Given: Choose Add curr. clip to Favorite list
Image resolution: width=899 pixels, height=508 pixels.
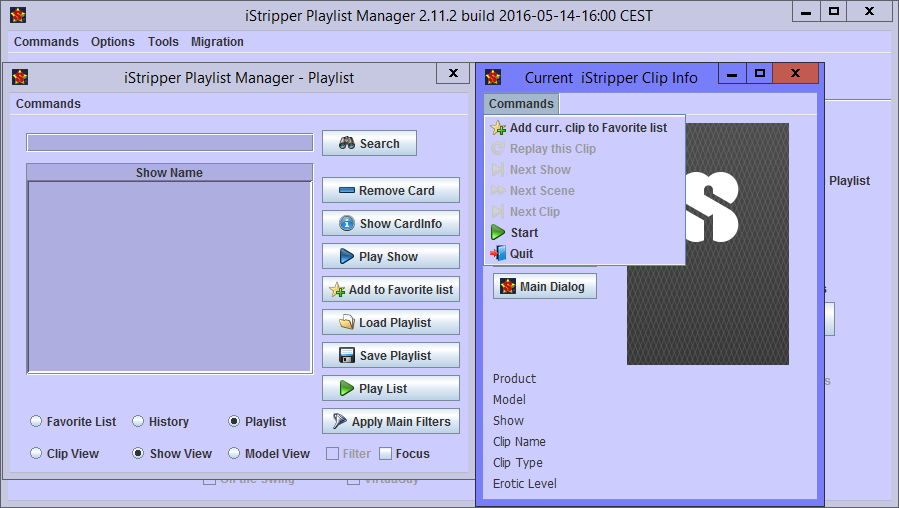Looking at the screenshot, I should pos(587,128).
